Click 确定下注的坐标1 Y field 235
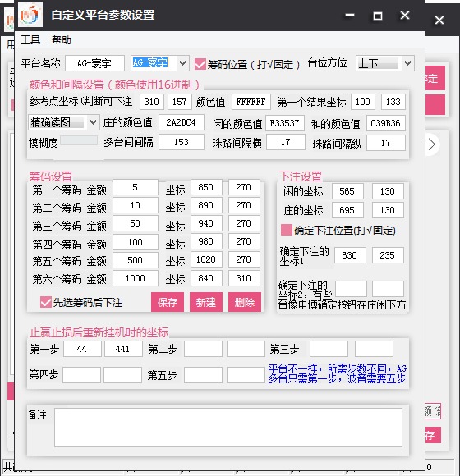This screenshot has width=460, height=476. click(388, 255)
